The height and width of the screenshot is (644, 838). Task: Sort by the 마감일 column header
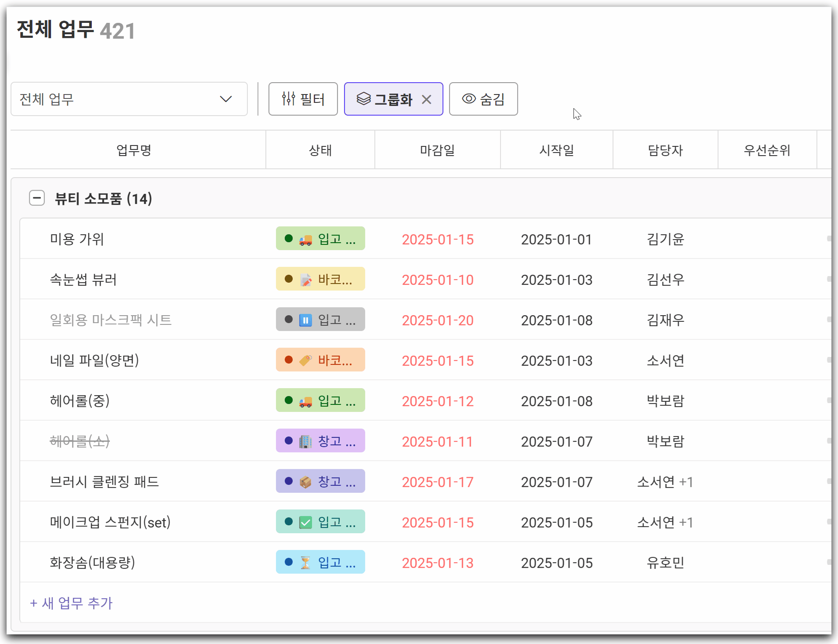437,150
